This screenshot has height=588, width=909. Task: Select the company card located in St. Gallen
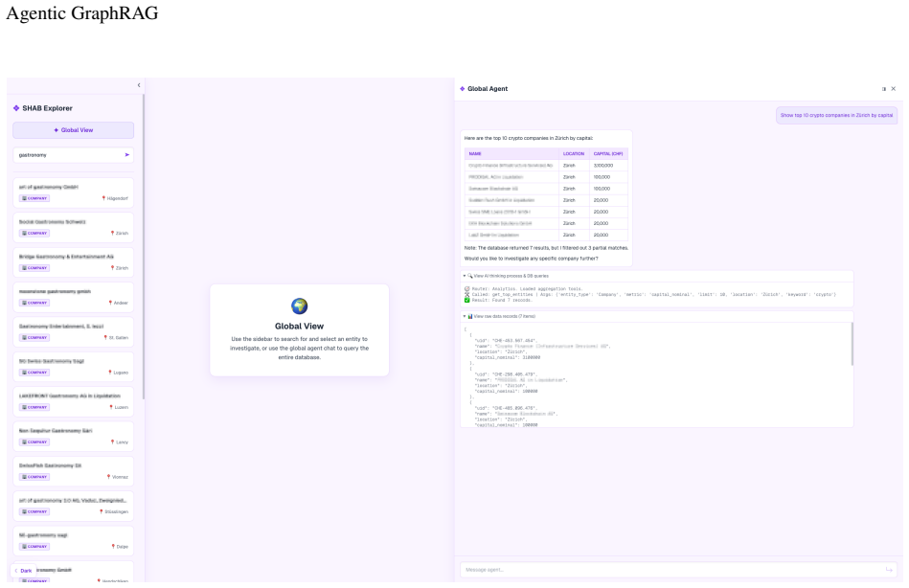click(x=73, y=331)
